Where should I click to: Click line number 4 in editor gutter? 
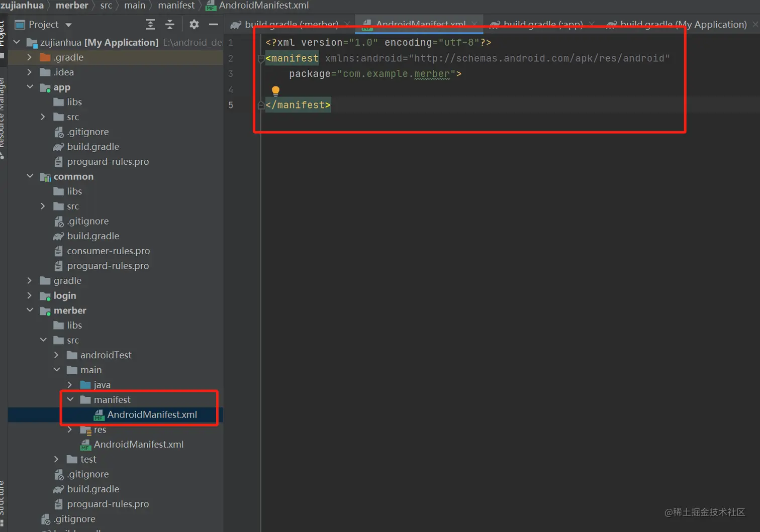[x=231, y=90]
